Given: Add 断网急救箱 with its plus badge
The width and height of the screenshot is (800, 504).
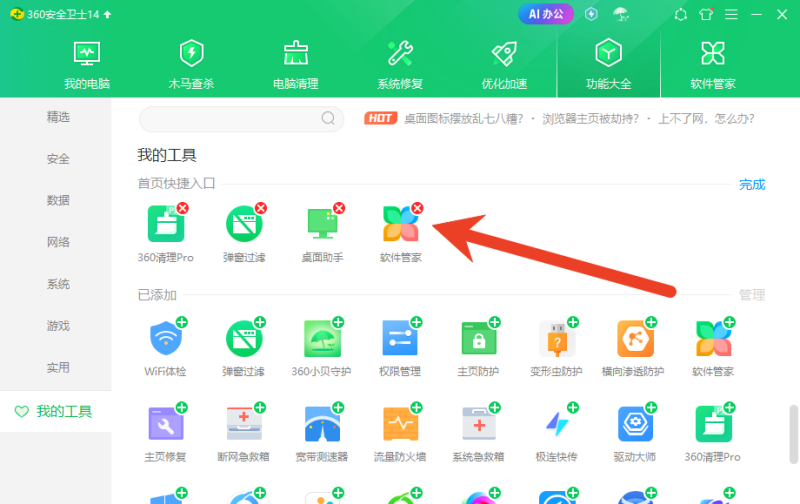Looking at the screenshot, I should 260,408.
